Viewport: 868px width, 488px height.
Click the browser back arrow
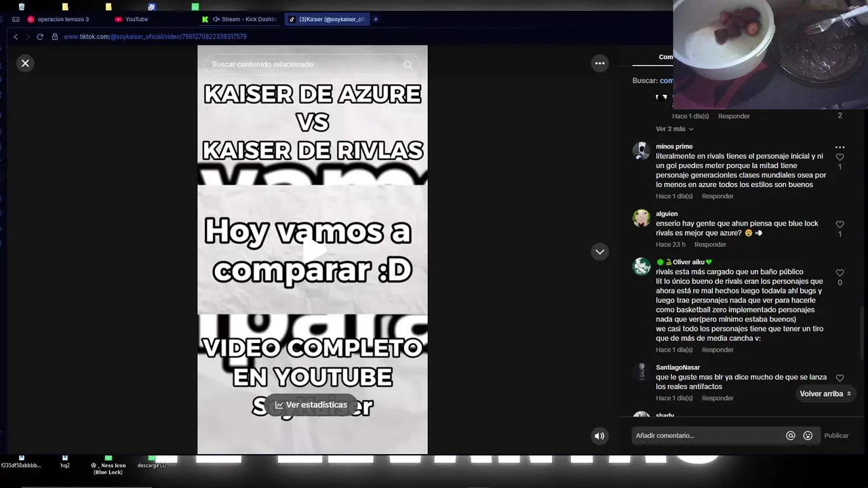16,37
